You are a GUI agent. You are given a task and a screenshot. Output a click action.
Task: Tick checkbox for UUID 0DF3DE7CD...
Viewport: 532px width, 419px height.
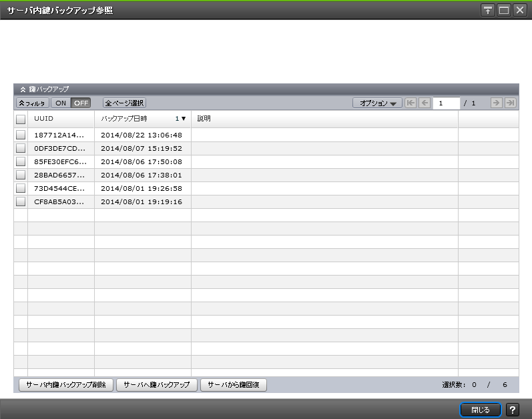pyautogui.click(x=21, y=148)
